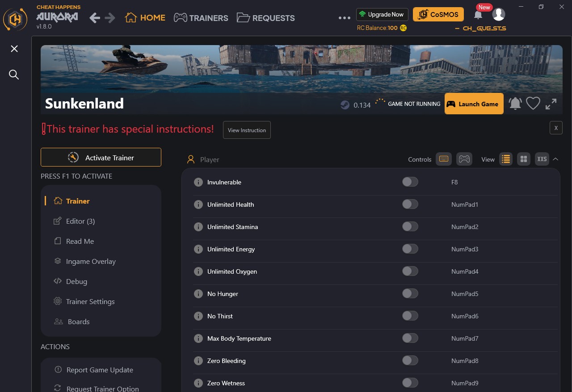This screenshot has height=392, width=572.
Task: Enable the No Hunger toggle
Action: pyautogui.click(x=410, y=293)
